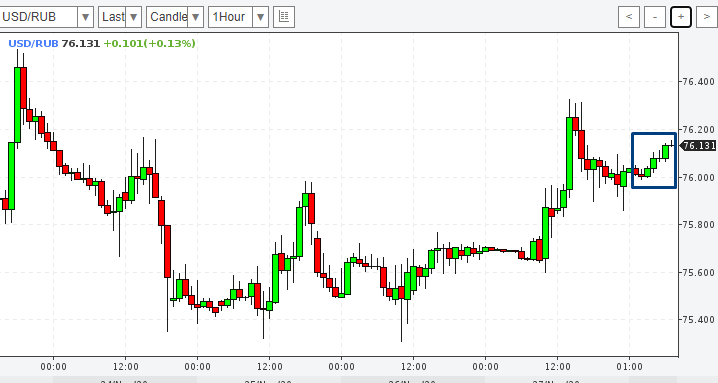Click the 76.200 price axis label

[x=698, y=130]
